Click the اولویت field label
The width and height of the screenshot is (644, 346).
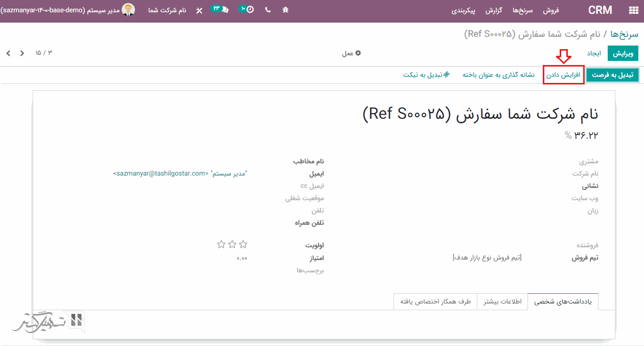coord(315,245)
